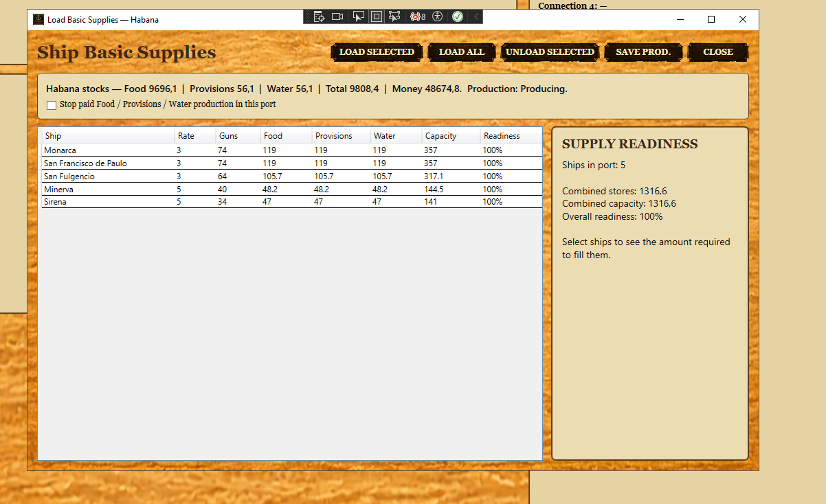Image resolution: width=826 pixels, height=504 pixels.
Task: Sort table by Food column header
Action: [x=286, y=136]
